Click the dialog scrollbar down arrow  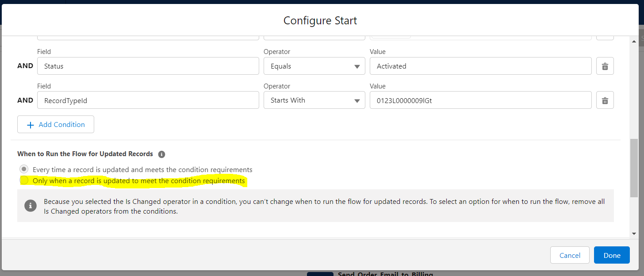point(634,233)
